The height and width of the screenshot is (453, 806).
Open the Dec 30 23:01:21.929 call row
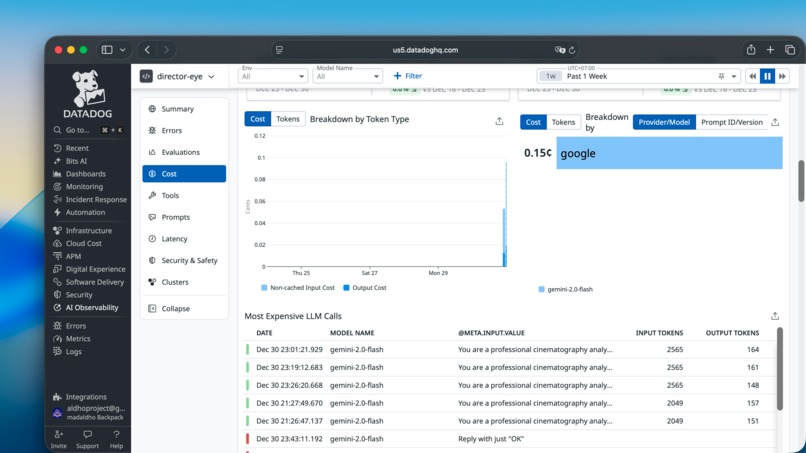[509, 350]
